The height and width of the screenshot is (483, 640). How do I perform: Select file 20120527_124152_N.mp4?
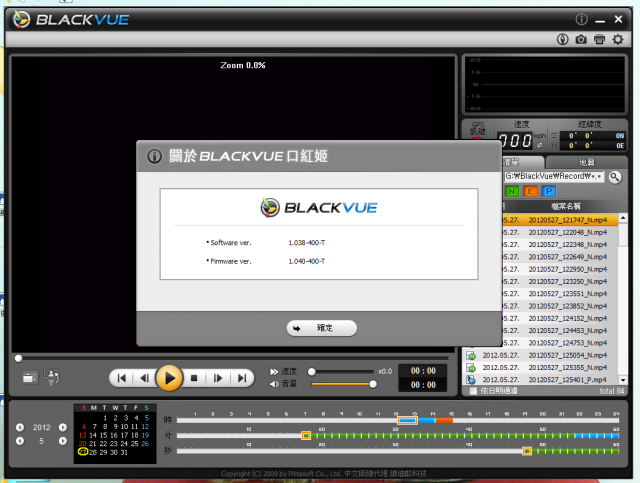(x=560, y=318)
